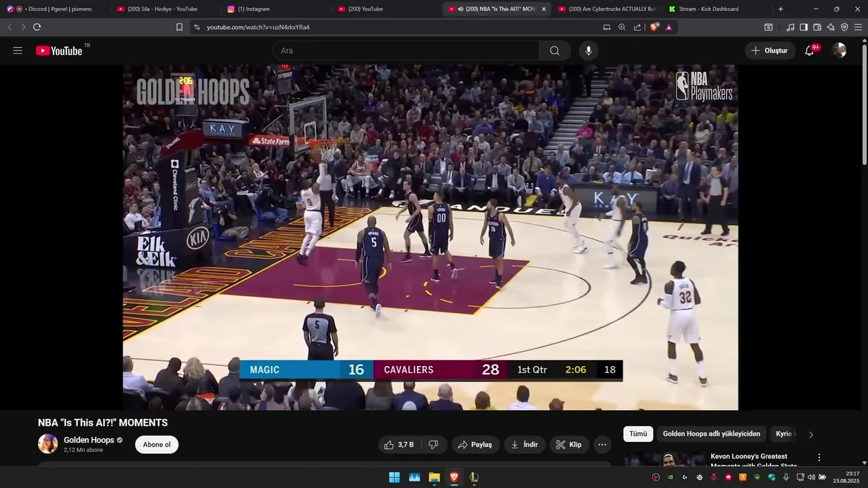Subscribe with the Abone ol button
Viewport: 868px width, 488px height.
[x=157, y=445]
